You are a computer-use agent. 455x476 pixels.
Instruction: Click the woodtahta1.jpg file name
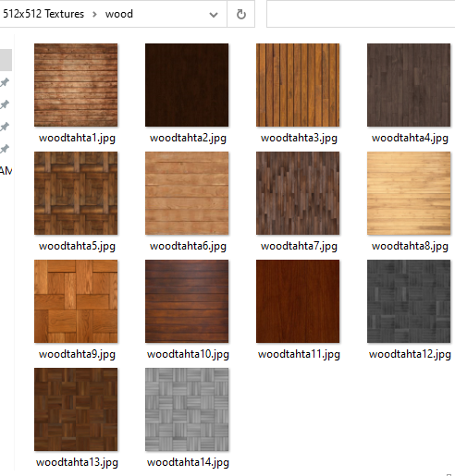pos(77,138)
